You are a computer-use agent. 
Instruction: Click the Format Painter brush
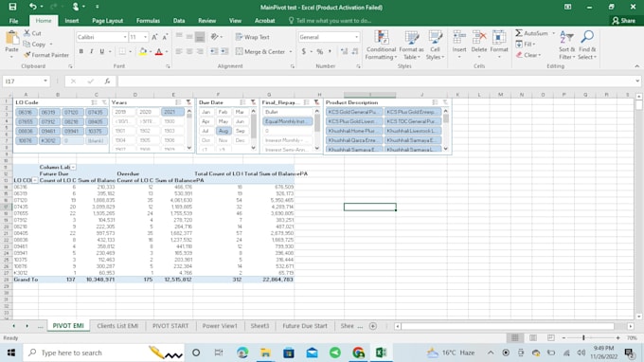click(x=27, y=55)
